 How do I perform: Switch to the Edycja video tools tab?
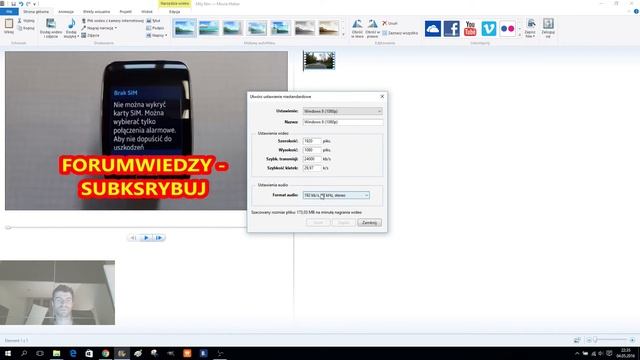[x=175, y=12]
